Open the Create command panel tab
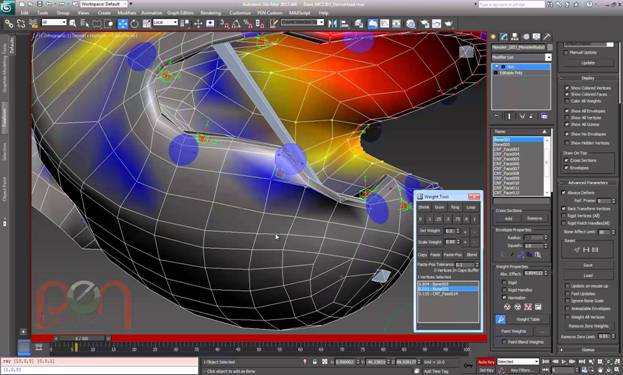Screen dimensions: 623x375 [494, 37]
